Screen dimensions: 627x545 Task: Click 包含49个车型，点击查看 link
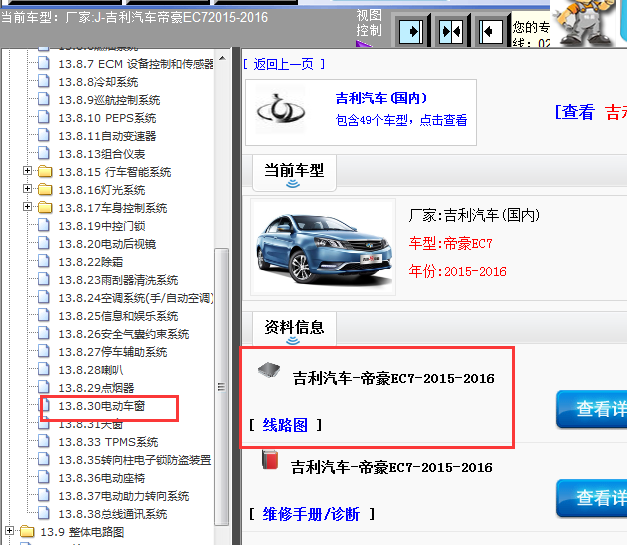click(401, 120)
